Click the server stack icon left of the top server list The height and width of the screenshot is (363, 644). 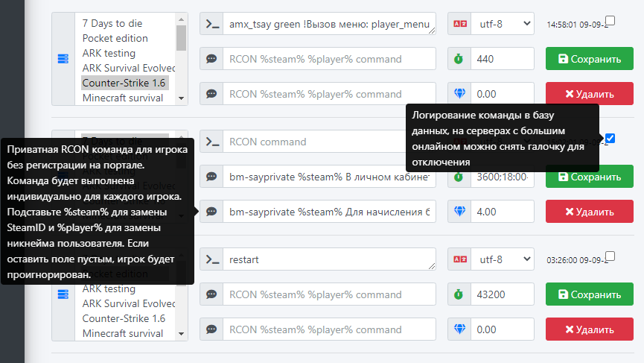point(63,59)
